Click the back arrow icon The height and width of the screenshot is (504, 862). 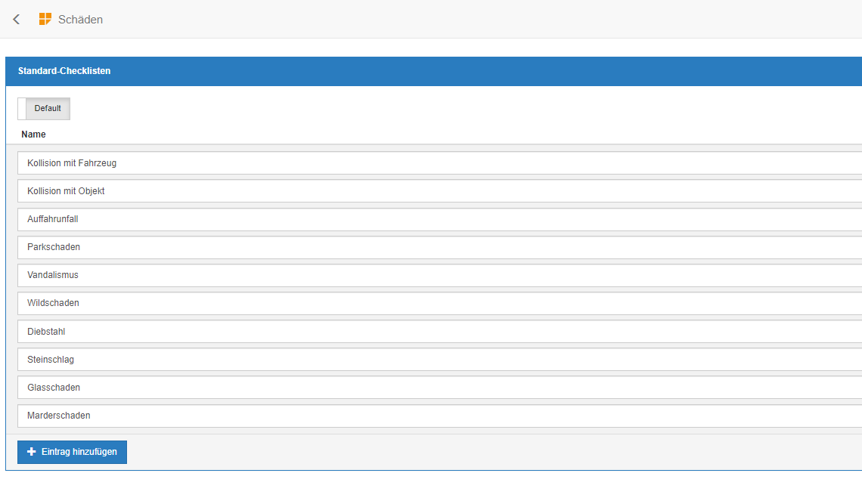[17, 20]
